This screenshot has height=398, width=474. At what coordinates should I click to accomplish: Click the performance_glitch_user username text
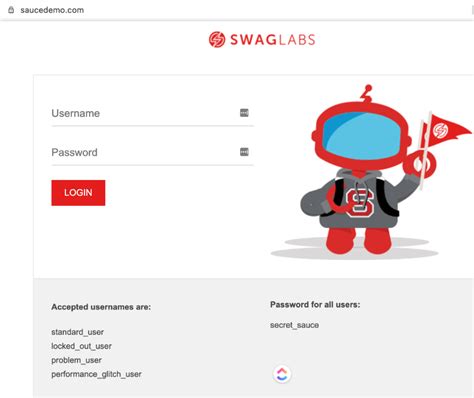(96, 374)
